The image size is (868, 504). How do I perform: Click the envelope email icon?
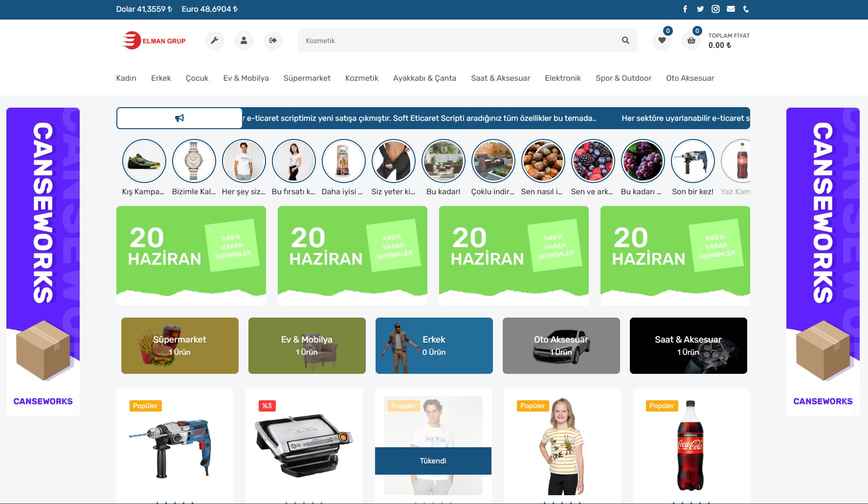[731, 9]
